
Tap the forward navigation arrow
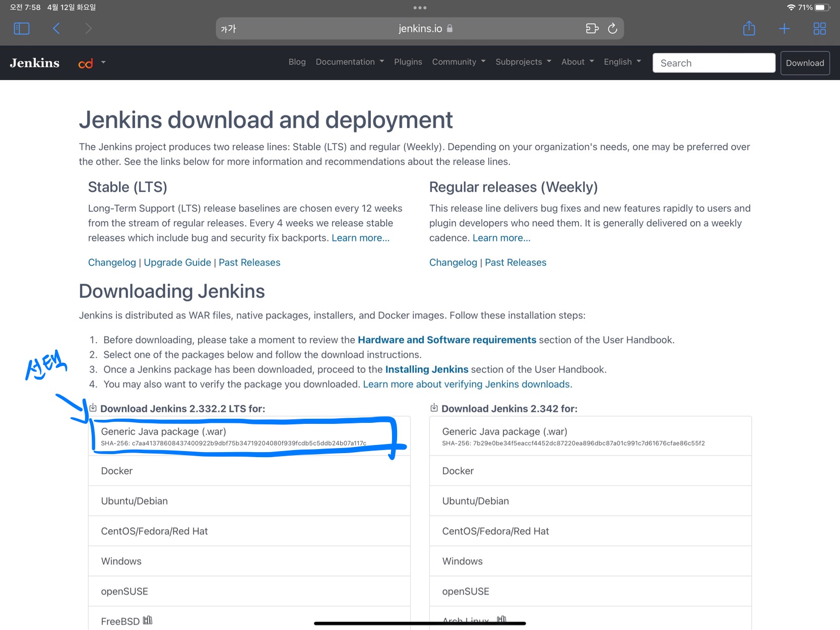pos(88,29)
